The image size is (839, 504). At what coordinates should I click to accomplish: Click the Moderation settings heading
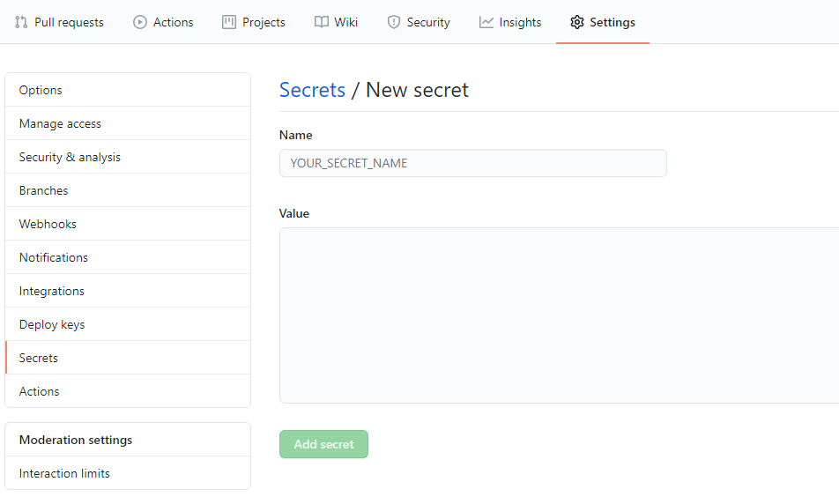(76, 440)
